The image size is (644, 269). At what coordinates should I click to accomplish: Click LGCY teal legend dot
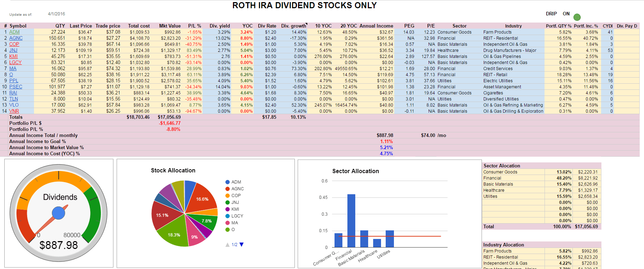228,216
